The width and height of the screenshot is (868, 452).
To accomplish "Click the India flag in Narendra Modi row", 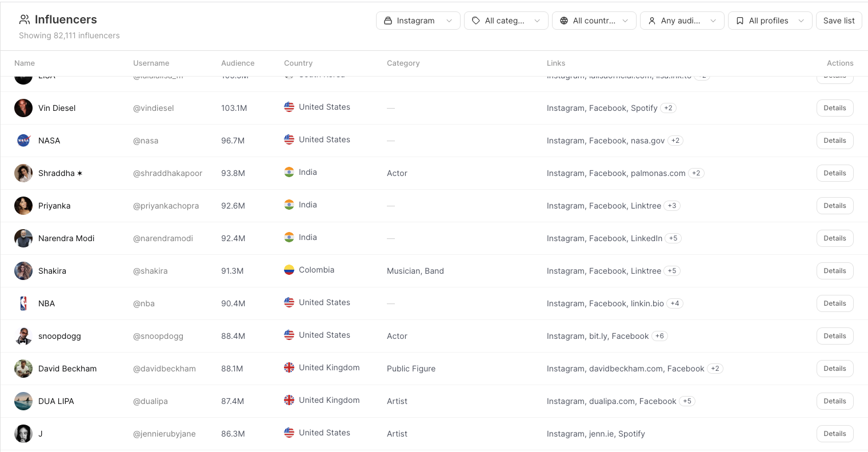I will [289, 237].
